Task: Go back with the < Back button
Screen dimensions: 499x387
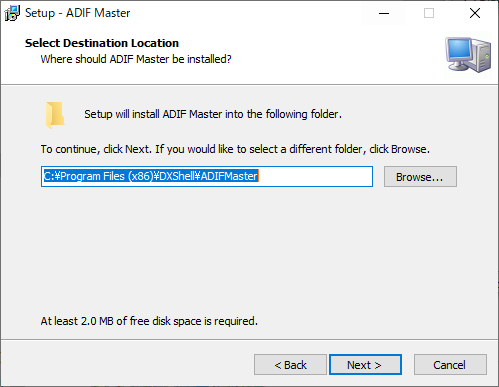Action: (290, 365)
